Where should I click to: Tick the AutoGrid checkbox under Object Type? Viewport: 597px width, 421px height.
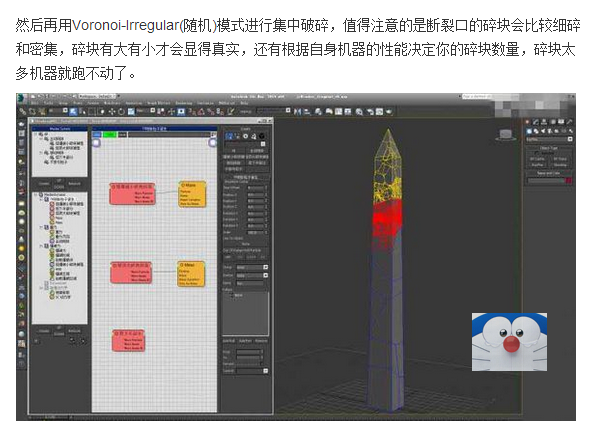pyautogui.click(x=536, y=153)
